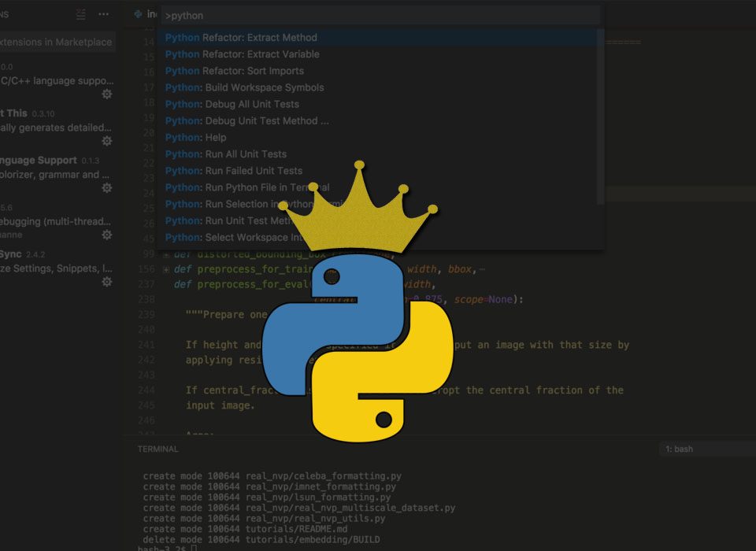Screen dimensions: 756x551
Task: Open settings gear for Document This extension
Action: (x=108, y=140)
